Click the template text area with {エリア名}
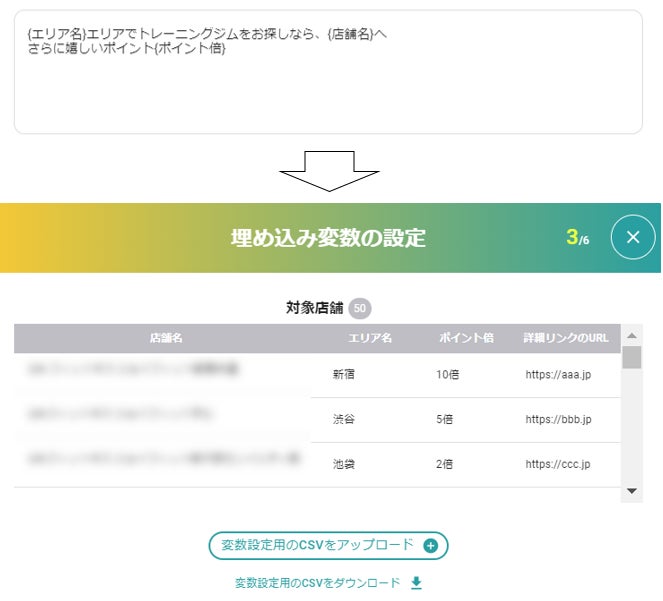This screenshot has width=663, height=601. [x=328, y=72]
